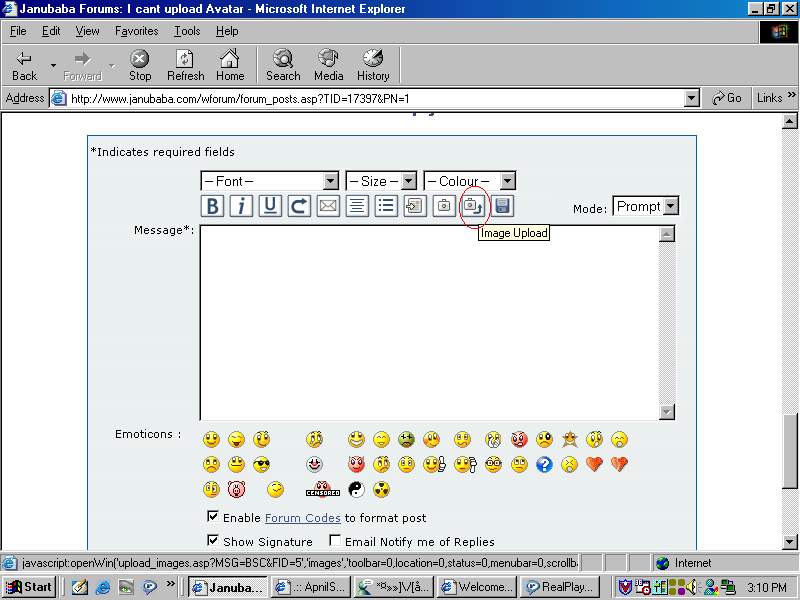800x600 pixels.
Task: Uncheck Enable Forum Codes checkbox
Action: 213,516
